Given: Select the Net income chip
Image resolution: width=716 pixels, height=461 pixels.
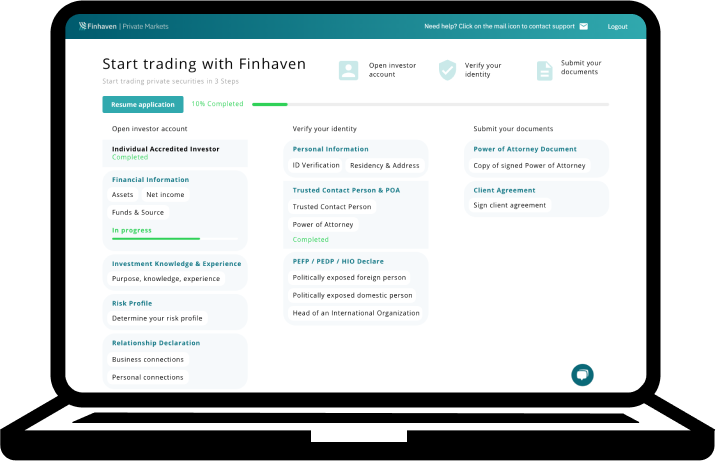Looking at the screenshot, I should click(165, 194).
